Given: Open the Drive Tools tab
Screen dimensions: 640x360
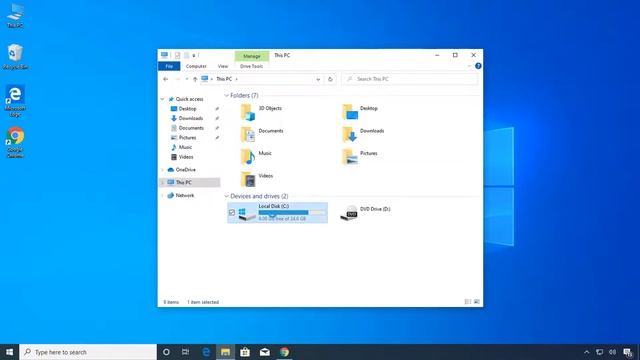Looking at the screenshot, I should coord(251,66).
